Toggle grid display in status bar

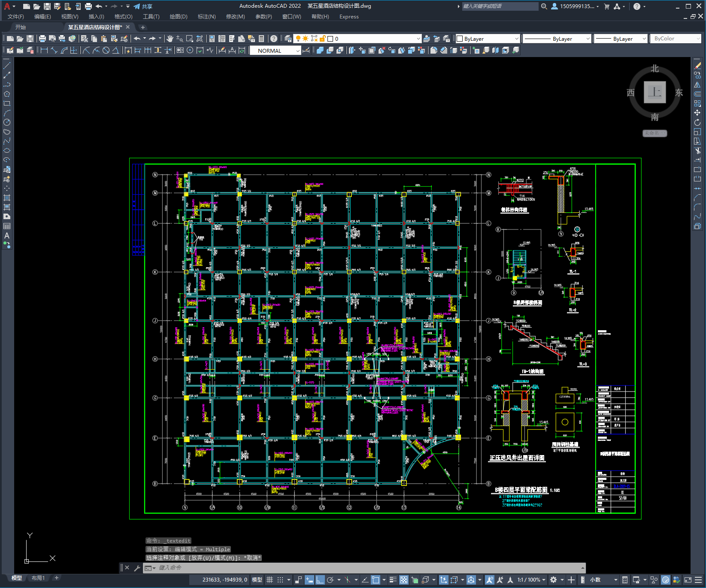pos(270,580)
